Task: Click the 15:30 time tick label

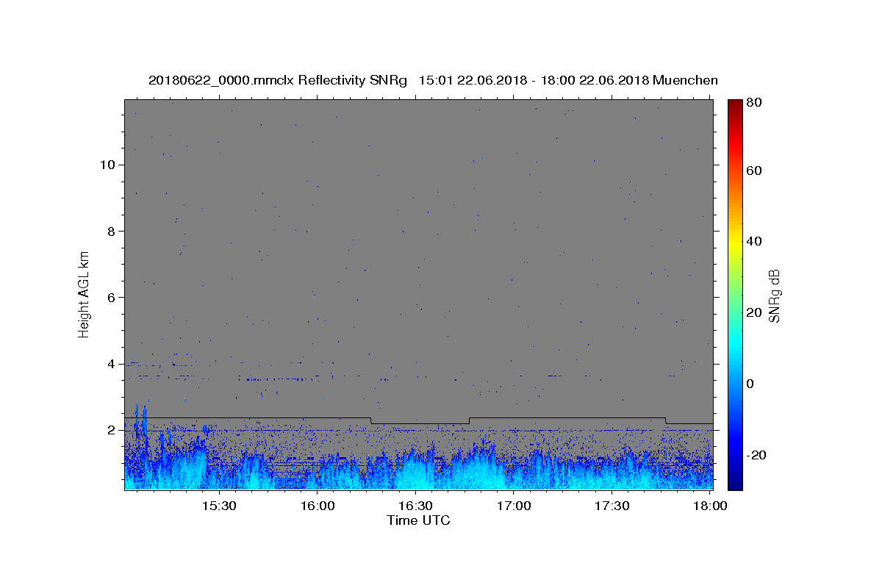Action: [219, 506]
